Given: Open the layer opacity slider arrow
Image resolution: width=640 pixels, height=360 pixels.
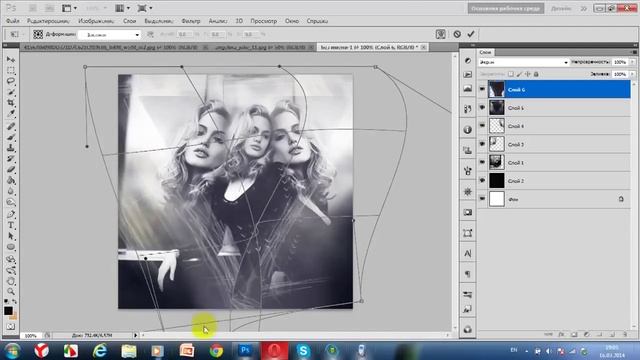Looking at the screenshot, I should coord(632,62).
